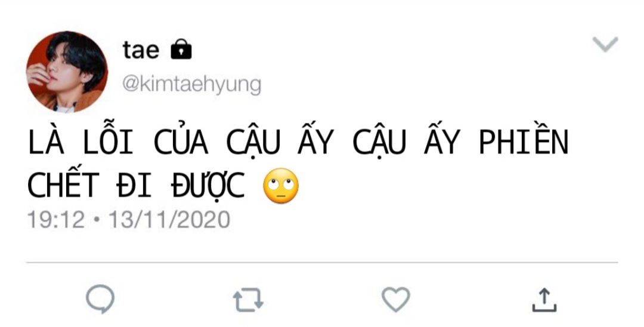Expand the tweet options chevron menu
Viewport: 644px width, 327px height.
[605, 44]
